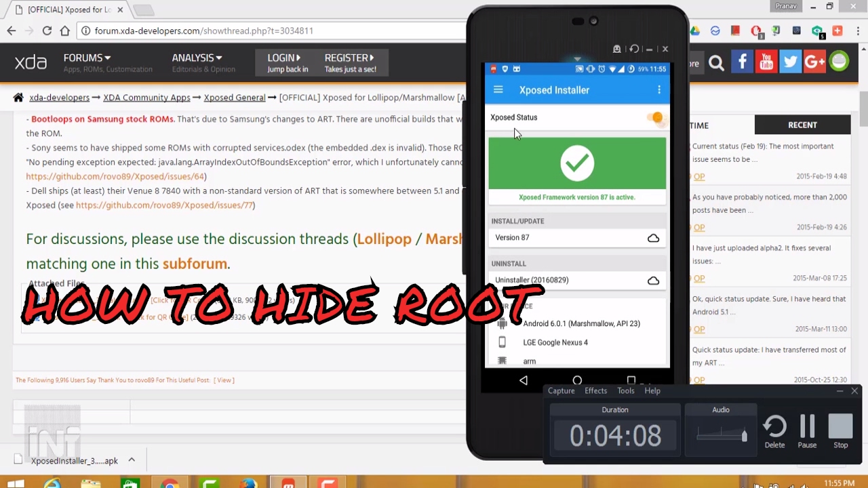Open Xposed Installer overflow menu
This screenshot has width=868, height=488.
[659, 89]
